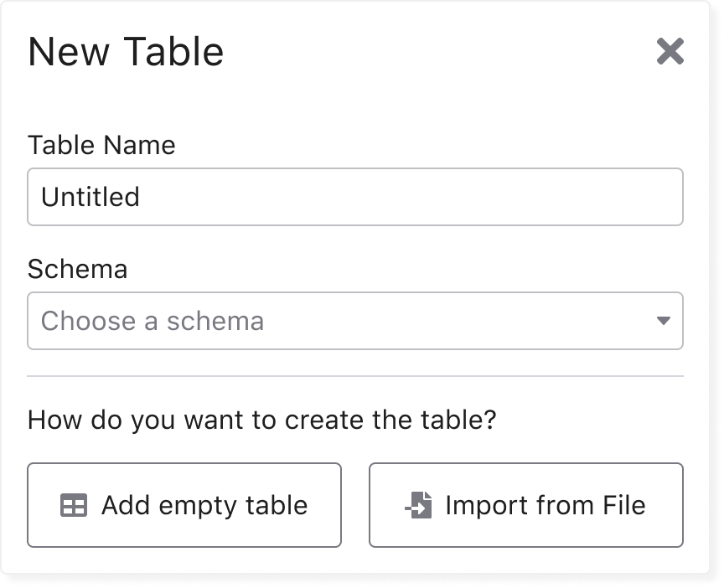The height and width of the screenshot is (588, 724).
Task: Click the Table Name label
Action: (101, 145)
